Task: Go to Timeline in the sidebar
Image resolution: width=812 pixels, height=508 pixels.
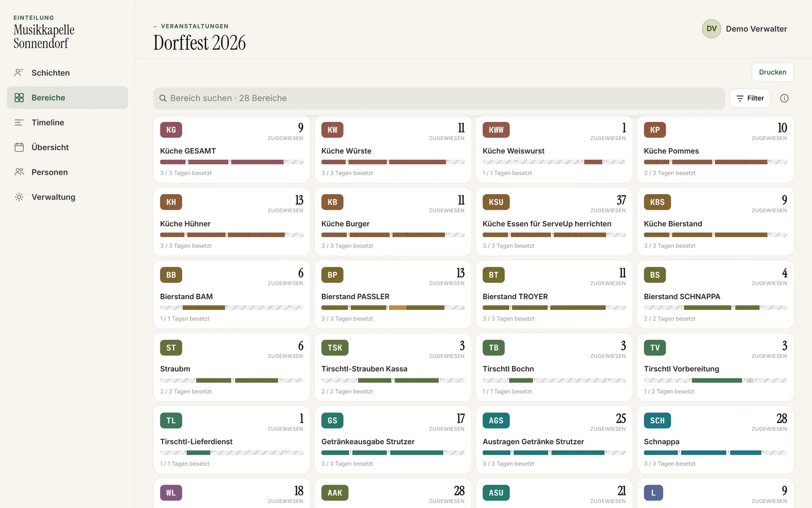Action: (x=67, y=122)
